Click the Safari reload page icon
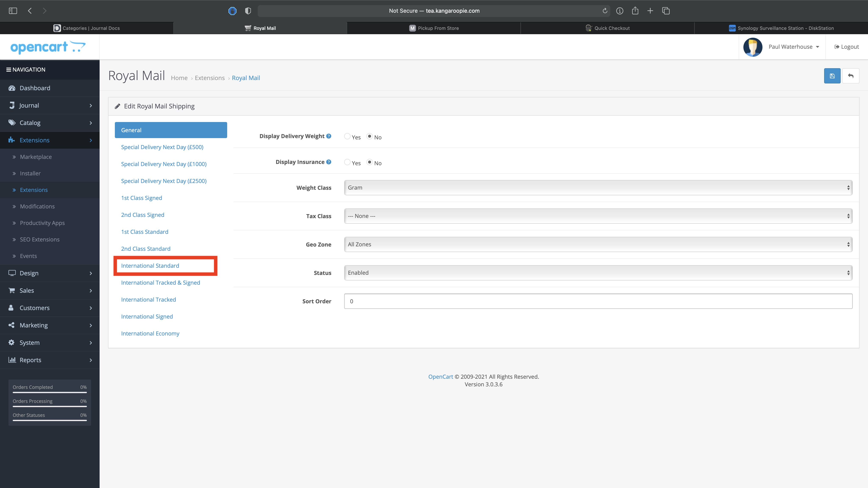 (x=605, y=11)
